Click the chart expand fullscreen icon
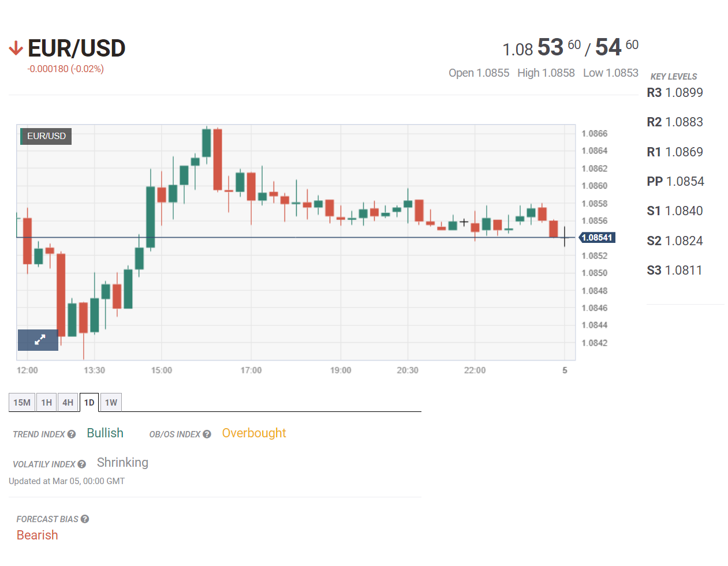 point(38,340)
